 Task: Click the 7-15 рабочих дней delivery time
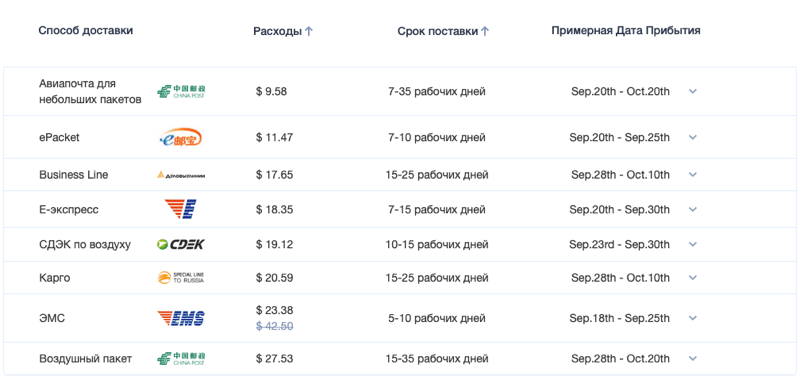pos(437,210)
